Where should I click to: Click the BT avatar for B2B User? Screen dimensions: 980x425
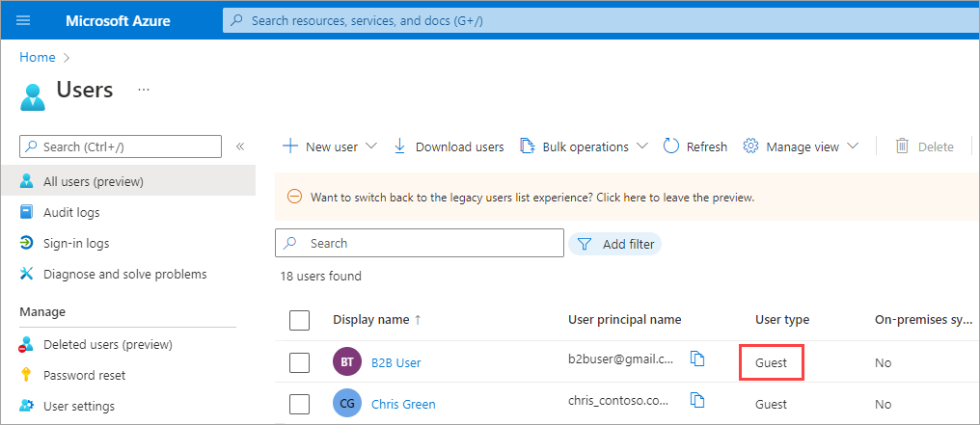[347, 362]
